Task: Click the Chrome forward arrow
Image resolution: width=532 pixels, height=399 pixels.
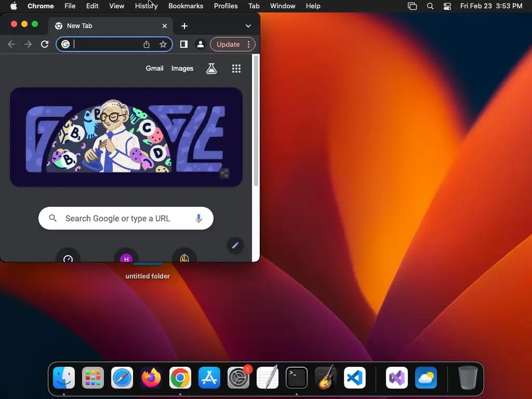Action: click(x=28, y=45)
